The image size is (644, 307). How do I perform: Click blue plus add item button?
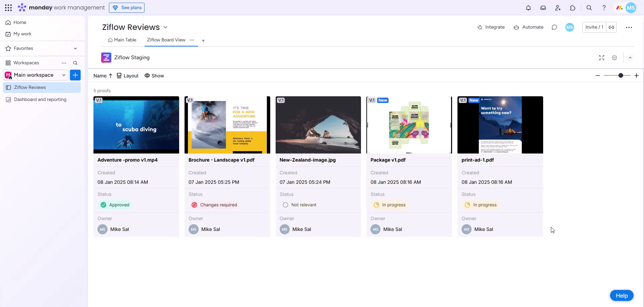pyautogui.click(x=75, y=75)
